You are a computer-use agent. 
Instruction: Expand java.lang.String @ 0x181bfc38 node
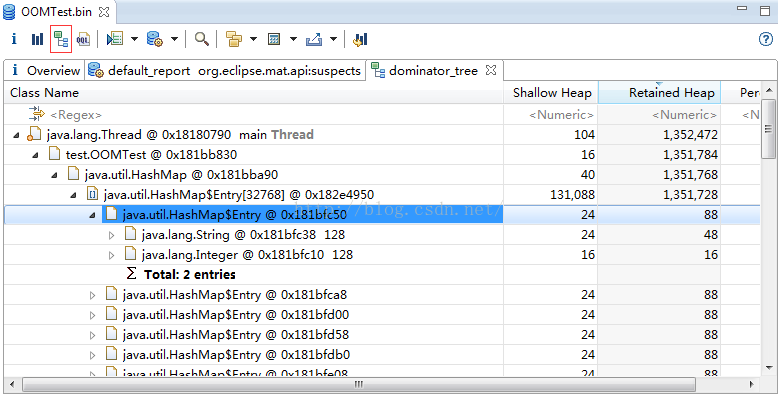click(112, 235)
